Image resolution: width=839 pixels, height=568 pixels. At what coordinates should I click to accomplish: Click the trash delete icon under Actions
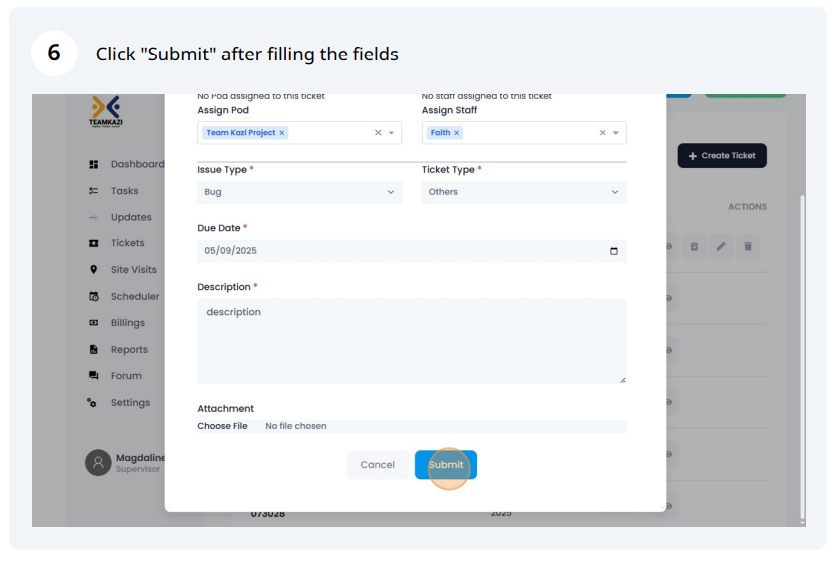click(748, 247)
